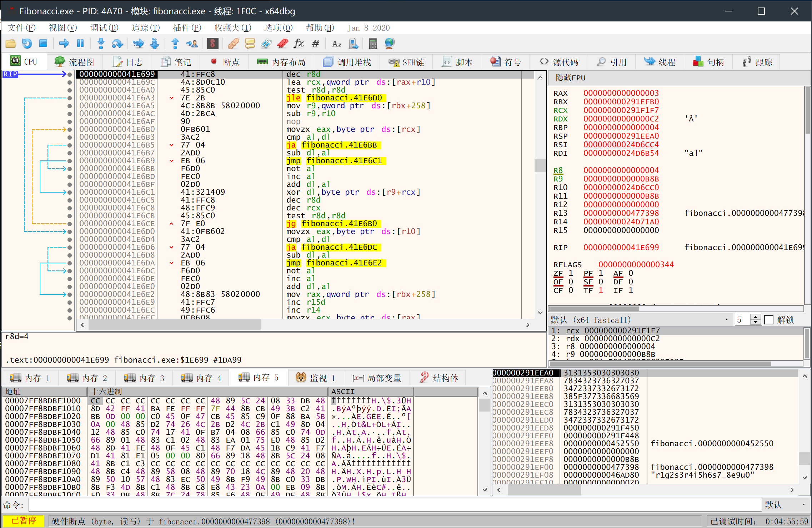
Task: Increase argument count stepper up arrow
Action: (756, 317)
